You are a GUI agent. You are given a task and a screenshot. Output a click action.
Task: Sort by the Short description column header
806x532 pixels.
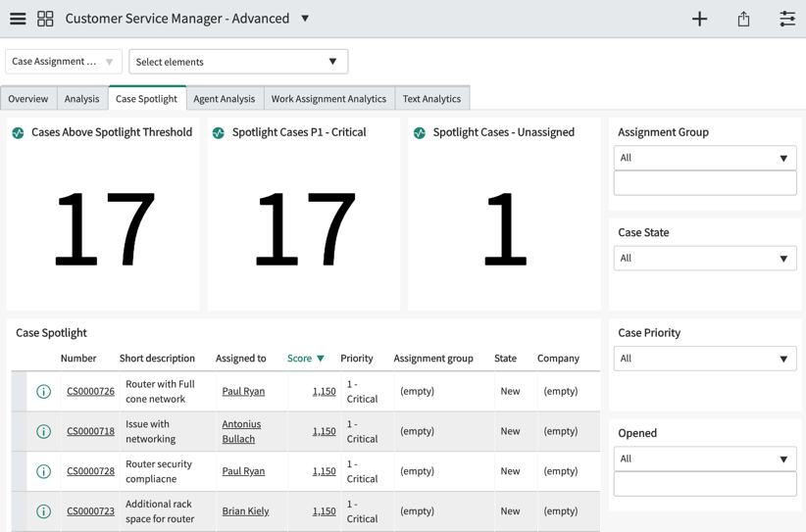pos(157,359)
